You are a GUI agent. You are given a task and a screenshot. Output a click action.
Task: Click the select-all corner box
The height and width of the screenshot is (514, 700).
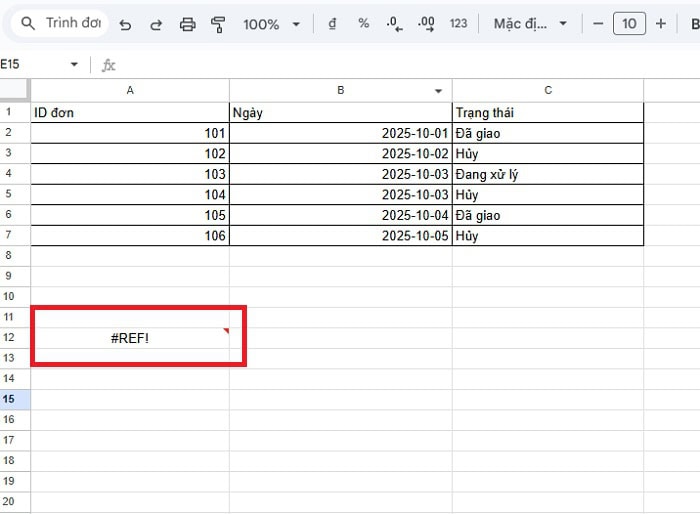[15, 90]
